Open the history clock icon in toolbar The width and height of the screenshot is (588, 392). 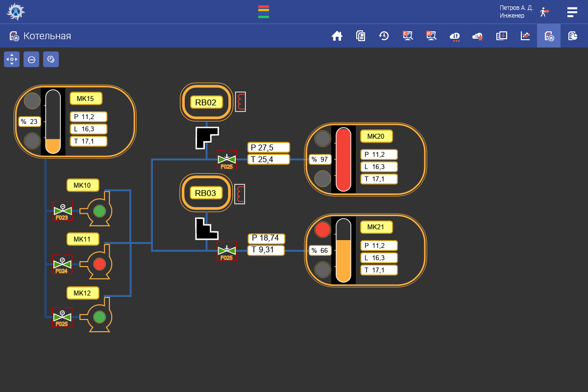384,36
